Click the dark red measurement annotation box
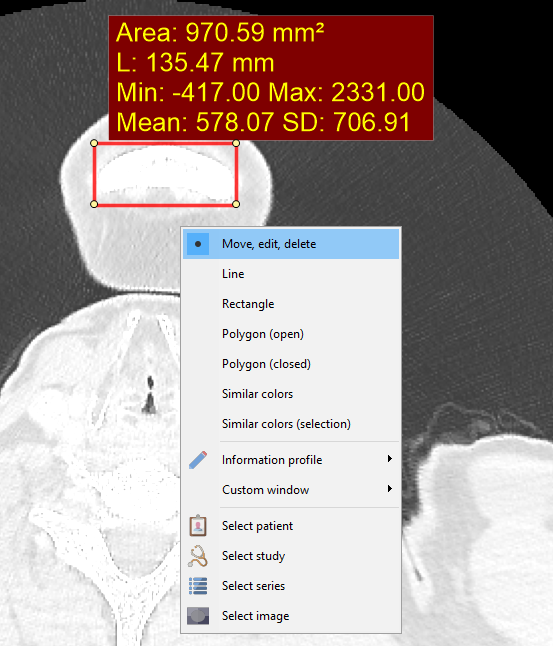Image resolution: width=553 pixels, height=646 pixels. point(271,78)
